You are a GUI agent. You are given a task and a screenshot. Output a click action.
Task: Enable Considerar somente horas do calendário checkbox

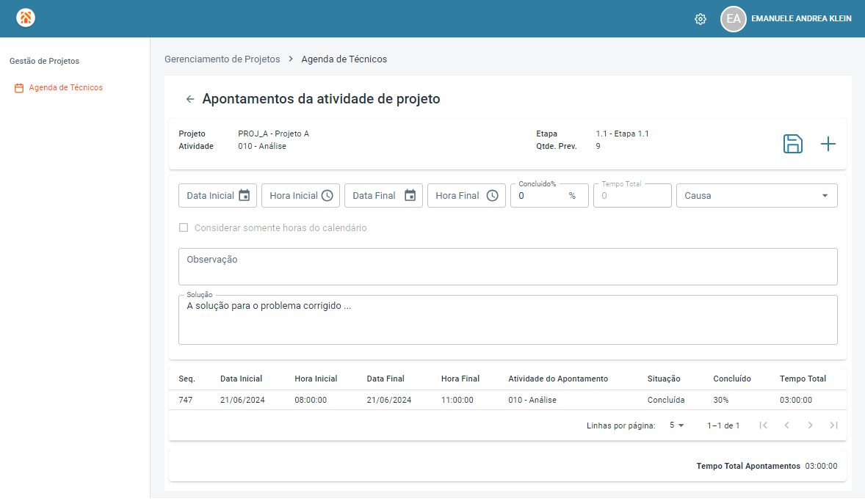[x=184, y=227]
